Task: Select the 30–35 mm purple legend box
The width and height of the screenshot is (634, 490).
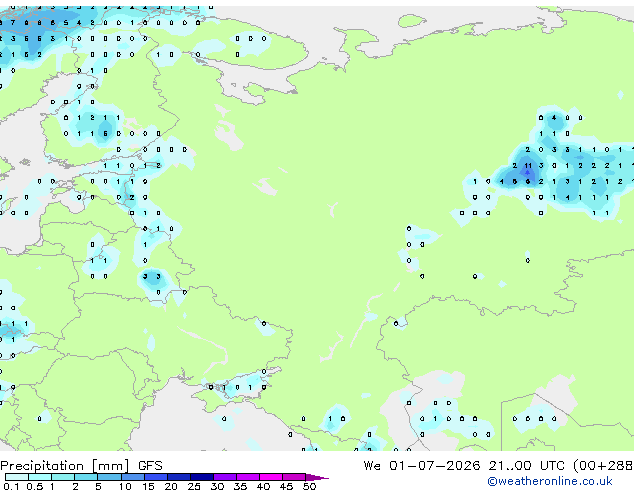Action: pyautogui.click(x=224, y=477)
